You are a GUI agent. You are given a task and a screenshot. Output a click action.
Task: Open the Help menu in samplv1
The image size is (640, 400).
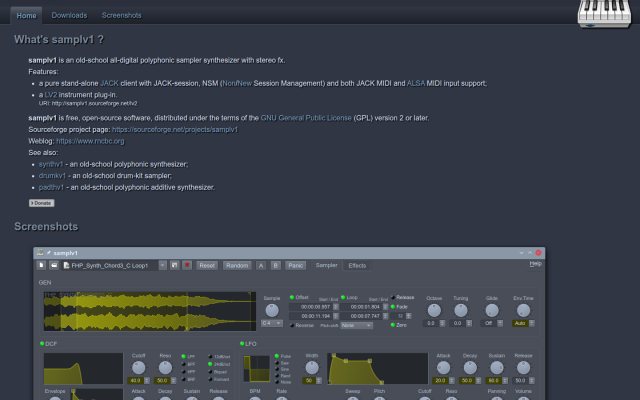click(536, 264)
